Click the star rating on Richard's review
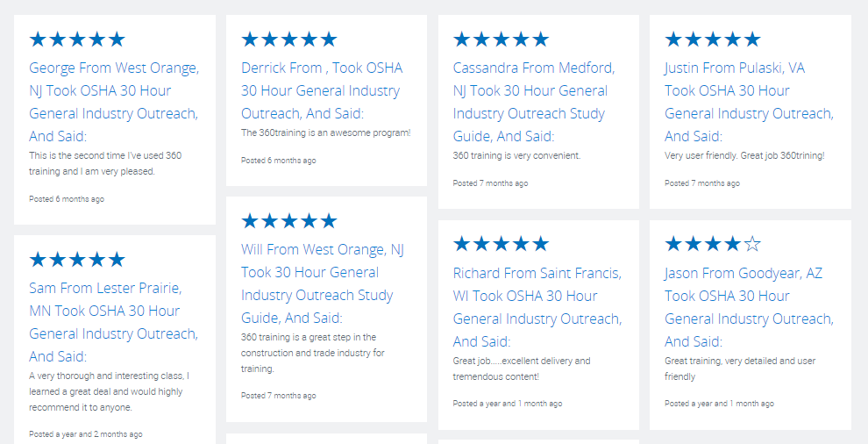This screenshot has width=868, height=444. 501,244
